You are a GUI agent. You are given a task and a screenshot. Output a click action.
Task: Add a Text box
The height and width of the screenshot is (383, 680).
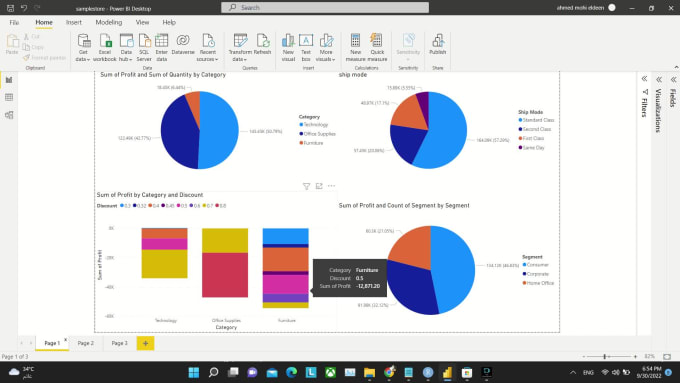[306, 48]
